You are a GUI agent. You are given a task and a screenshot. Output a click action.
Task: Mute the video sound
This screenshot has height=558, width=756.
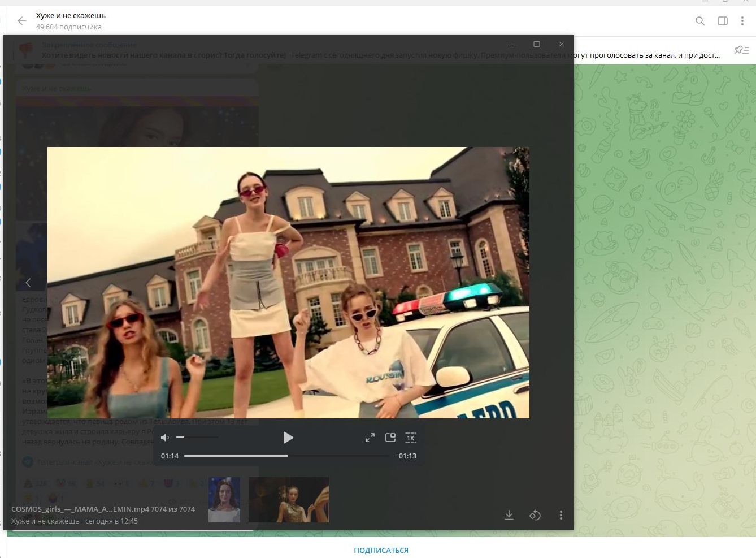(x=165, y=438)
